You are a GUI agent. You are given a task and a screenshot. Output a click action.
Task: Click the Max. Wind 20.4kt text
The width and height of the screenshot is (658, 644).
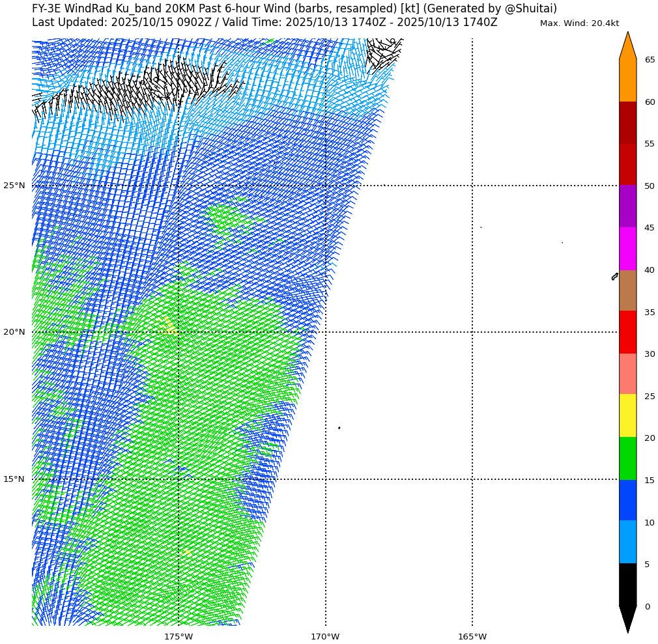pos(579,23)
